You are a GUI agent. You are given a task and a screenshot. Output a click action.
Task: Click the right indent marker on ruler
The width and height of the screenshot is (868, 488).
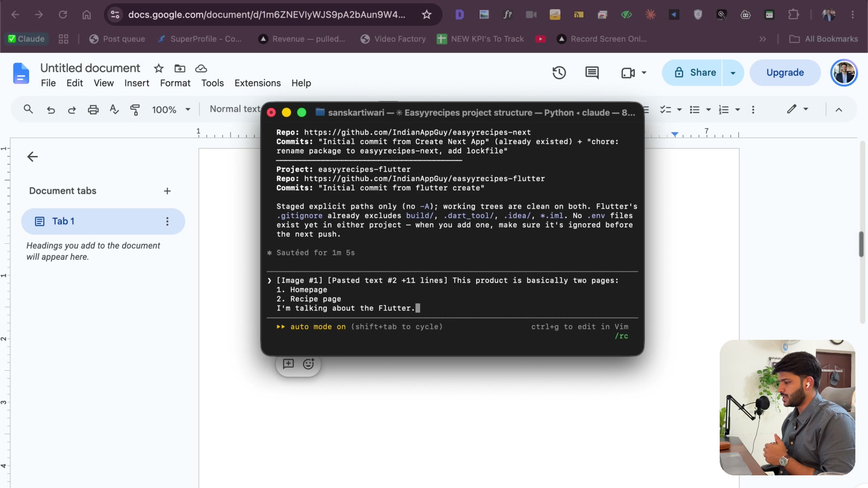point(675,135)
